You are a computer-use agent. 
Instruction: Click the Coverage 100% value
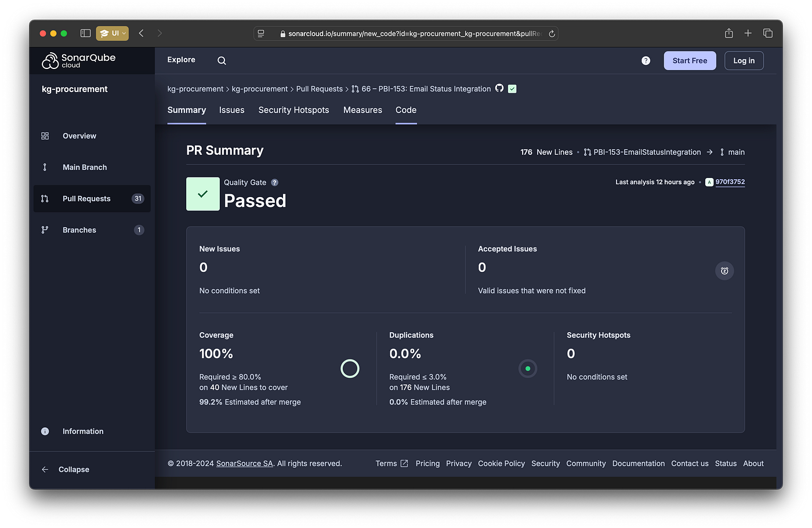216,354
